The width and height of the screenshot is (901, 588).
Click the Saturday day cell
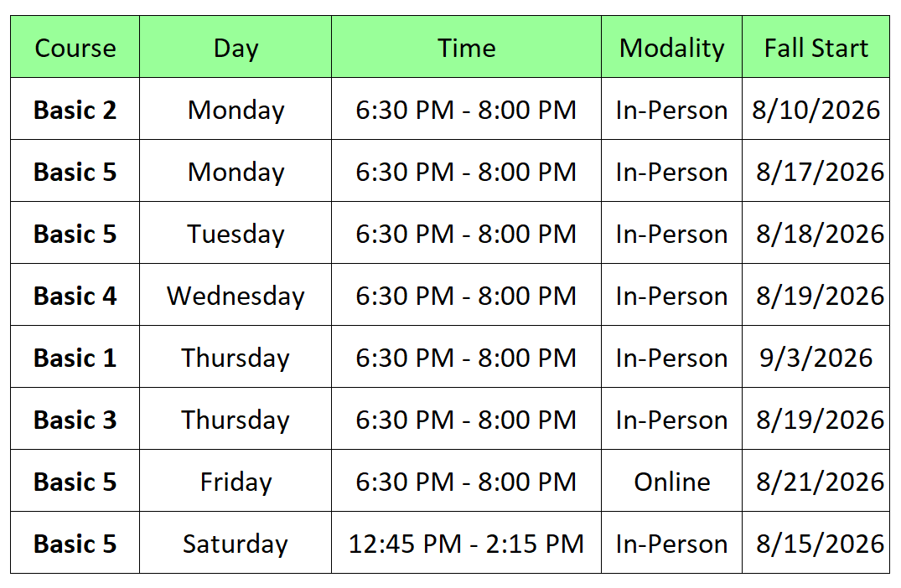(236, 544)
